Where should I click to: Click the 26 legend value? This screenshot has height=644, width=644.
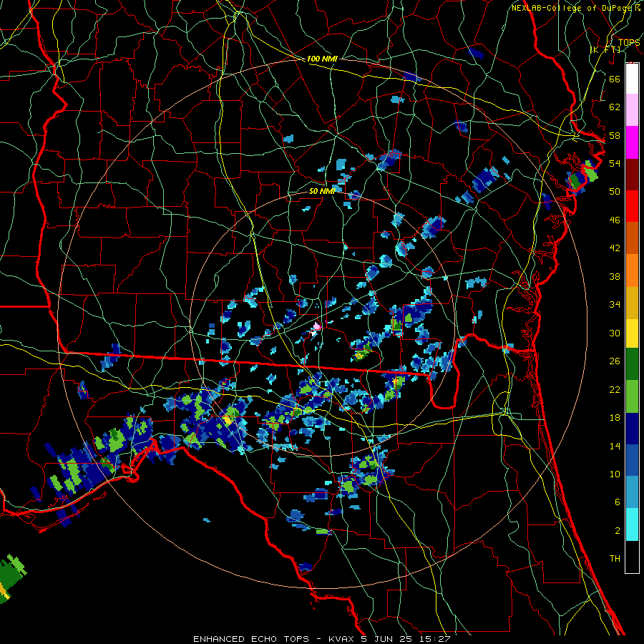coord(615,361)
